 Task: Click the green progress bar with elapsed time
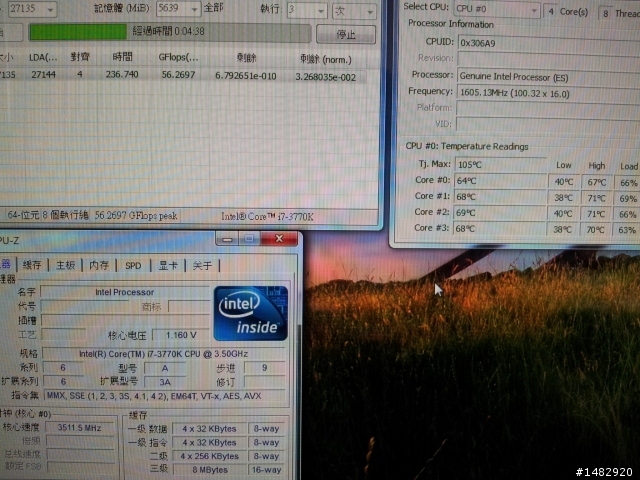pyautogui.click(x=170, y=32)
